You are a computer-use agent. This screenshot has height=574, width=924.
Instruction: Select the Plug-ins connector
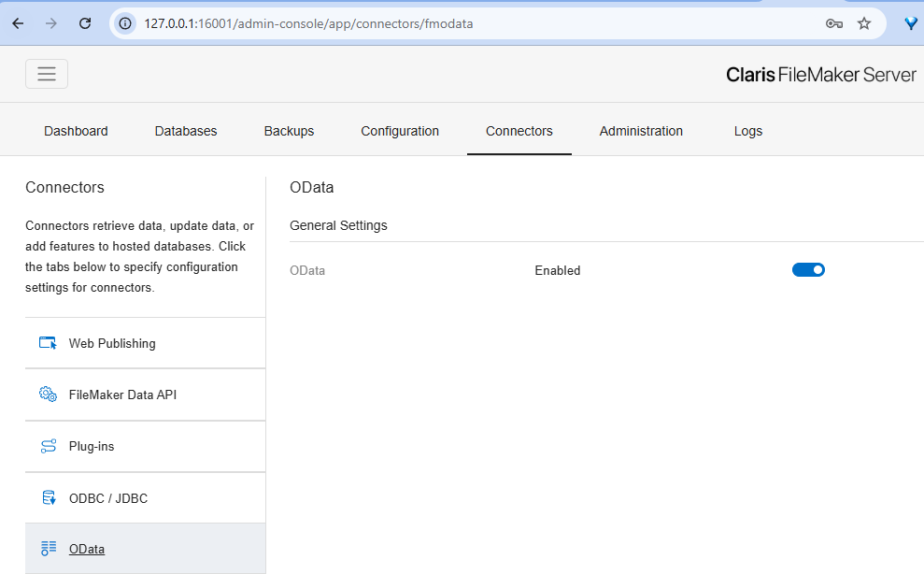145,447
